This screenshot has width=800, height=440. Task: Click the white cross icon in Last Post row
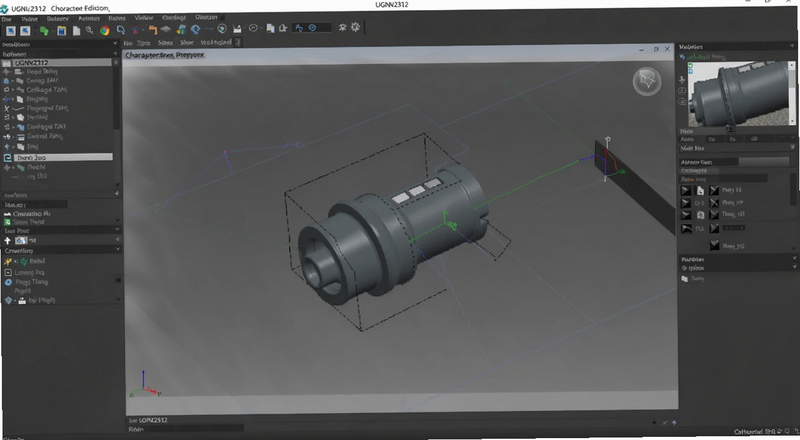pos(8,240)
